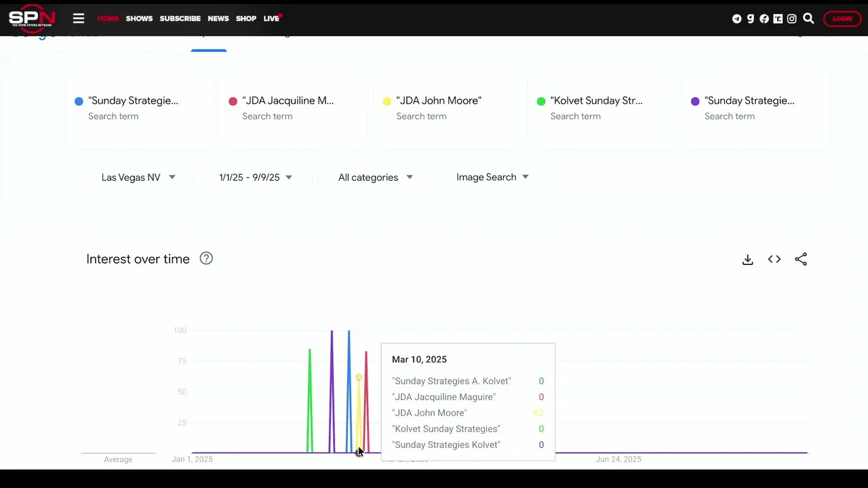
Task: Select the "Kolvet Sunday Str..." search term card
Action: [601, 108]
